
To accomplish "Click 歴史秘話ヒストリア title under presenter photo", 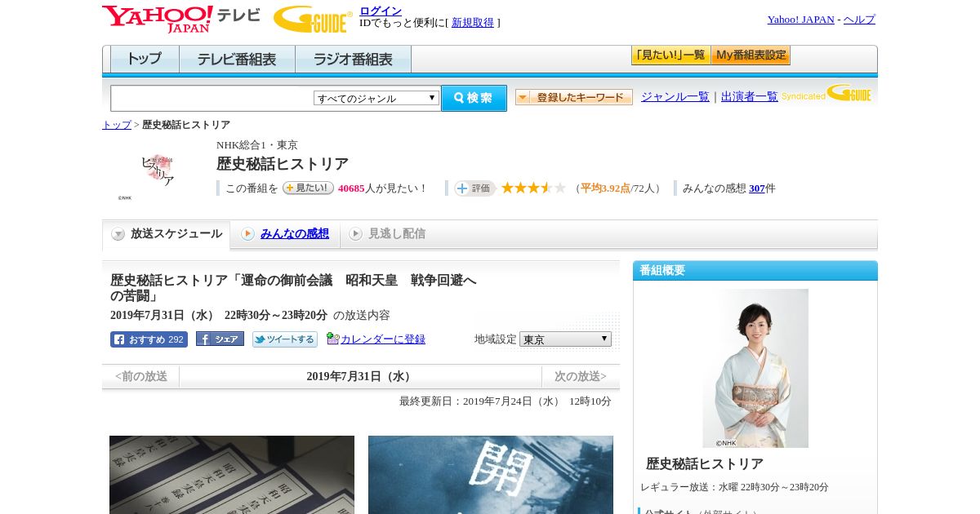I will [705, 463].
